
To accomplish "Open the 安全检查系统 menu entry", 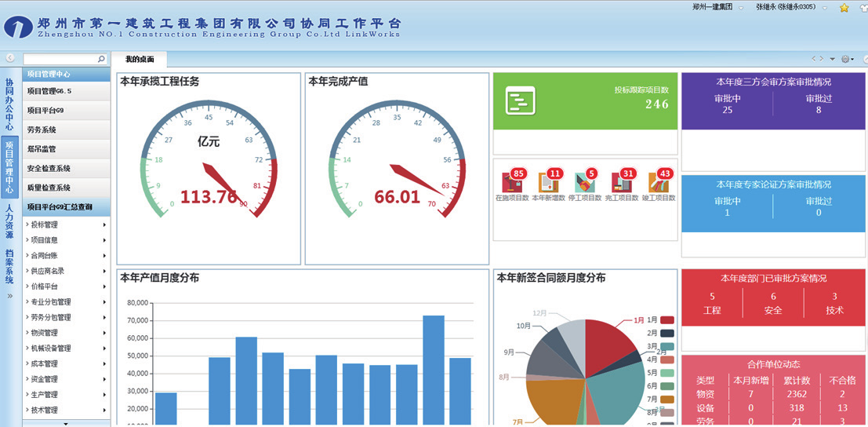I will tap(66, 168).
